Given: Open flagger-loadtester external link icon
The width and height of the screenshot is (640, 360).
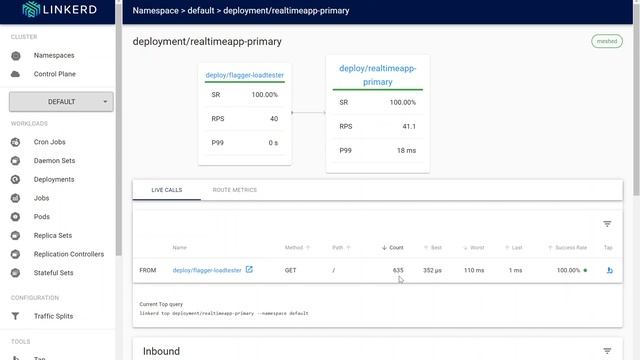Looking at the screenshot, I should tap(249, 269).
